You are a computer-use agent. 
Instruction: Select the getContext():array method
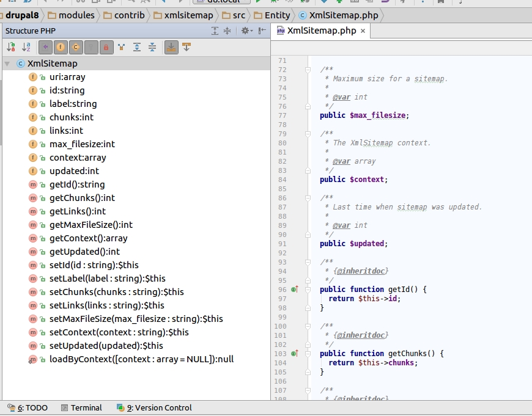coord(88,238)
